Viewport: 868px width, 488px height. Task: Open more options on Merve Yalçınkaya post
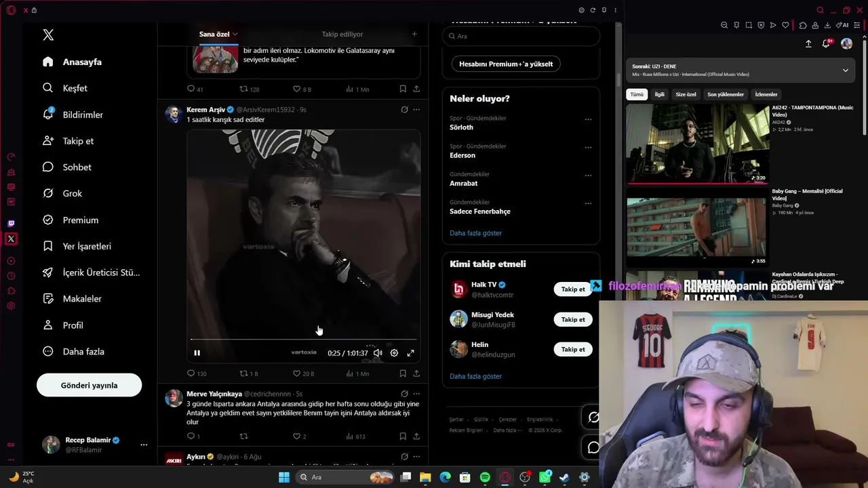tap(416, 394)
